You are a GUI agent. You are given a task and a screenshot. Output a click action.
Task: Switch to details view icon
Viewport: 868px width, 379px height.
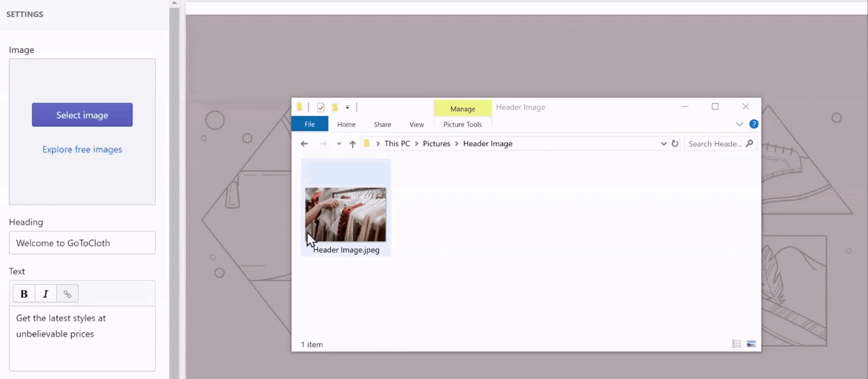pos(737,344)
